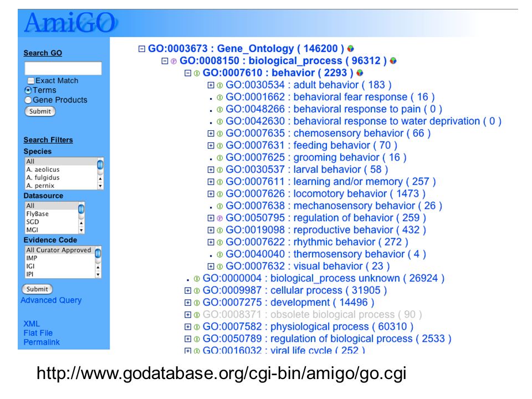Image resolution: width=532 pixels, height=399 pixels.
Task: Enable the Exact Match checkbox
Action: tap(31, 81)
